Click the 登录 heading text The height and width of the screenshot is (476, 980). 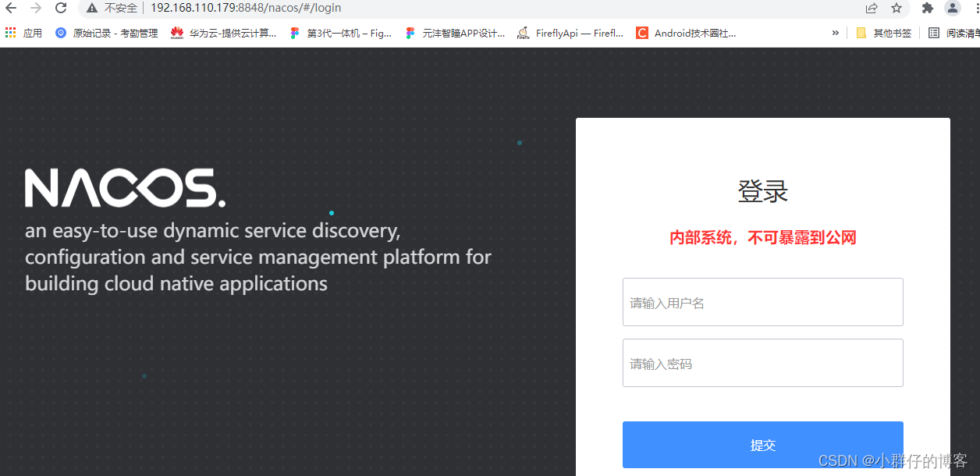[x=763, y=191]
